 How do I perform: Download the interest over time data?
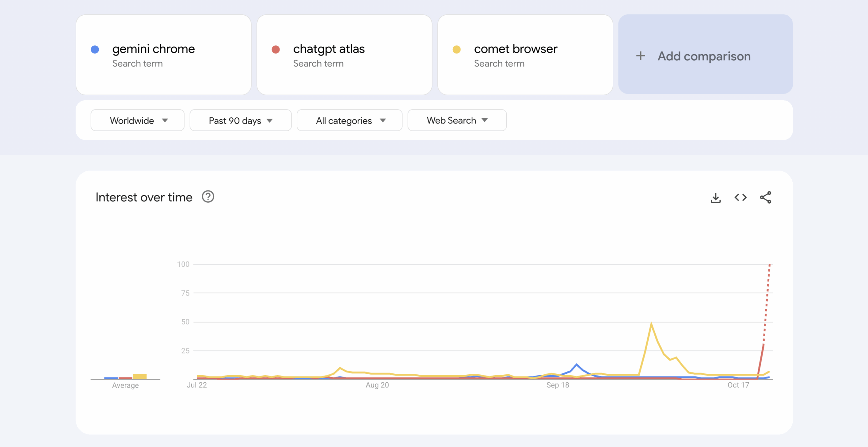click(x=715, y=198)
